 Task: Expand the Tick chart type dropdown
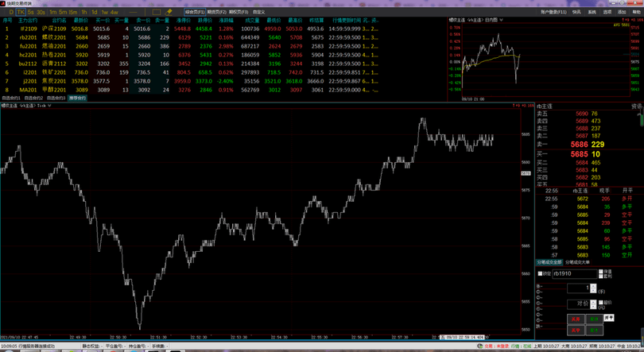point(49,106)
